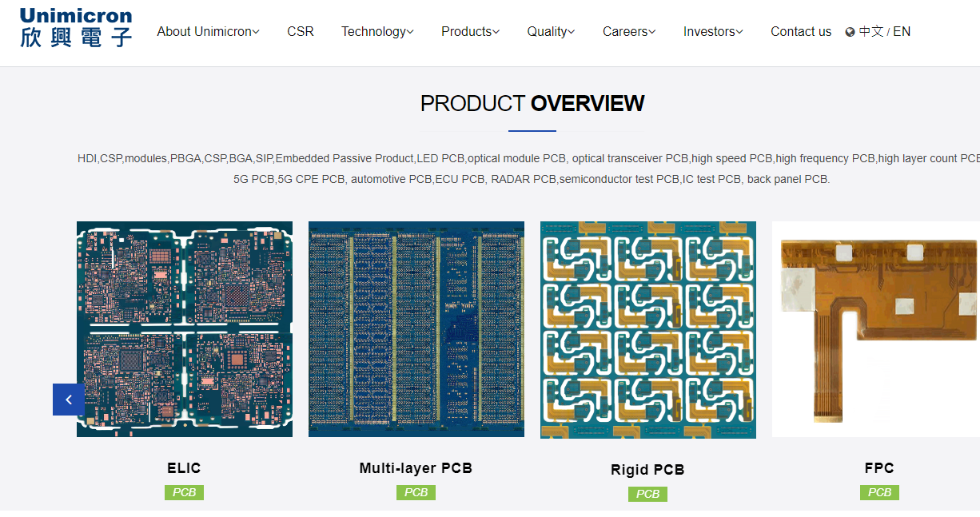Viewport: 980px width, 517px height.
Task: Expand the Careers menu
Action: 629,32
